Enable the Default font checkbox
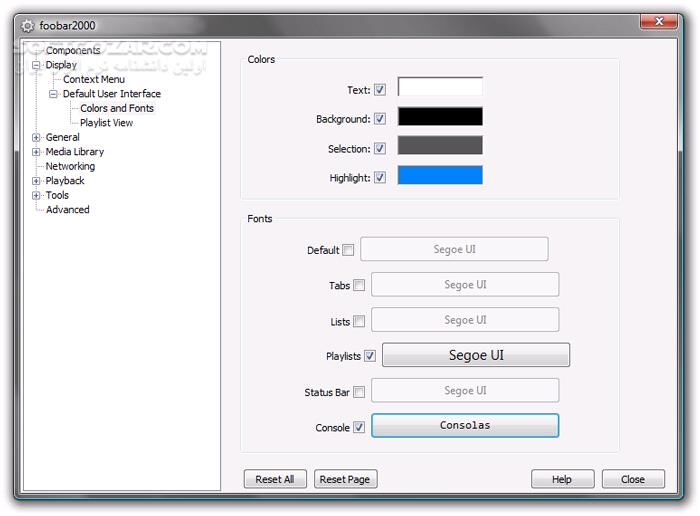 pos(348,250)
